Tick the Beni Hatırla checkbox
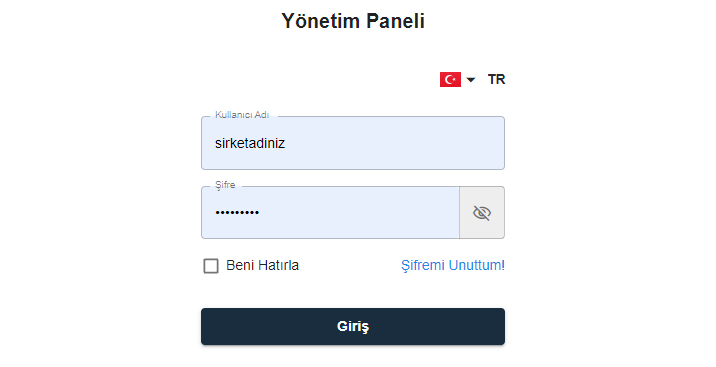Screen dimensions: 716x367 (x=211, y=266)
